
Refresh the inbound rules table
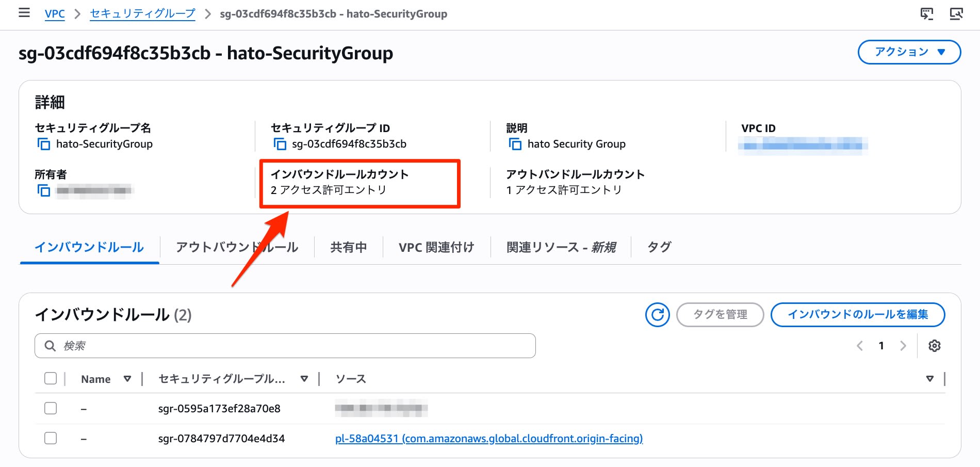point(657,314)
